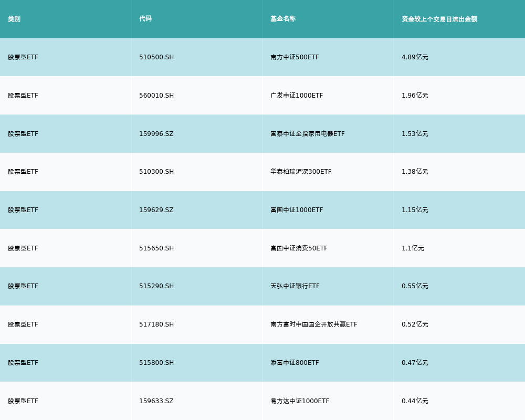
Task: Click the 基金名称 column header
Action: tap(283, 19)
